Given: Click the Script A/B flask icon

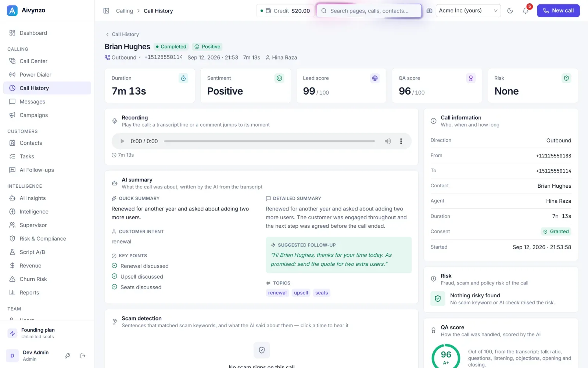Looking at the screenshot, I should click(12, 252).
